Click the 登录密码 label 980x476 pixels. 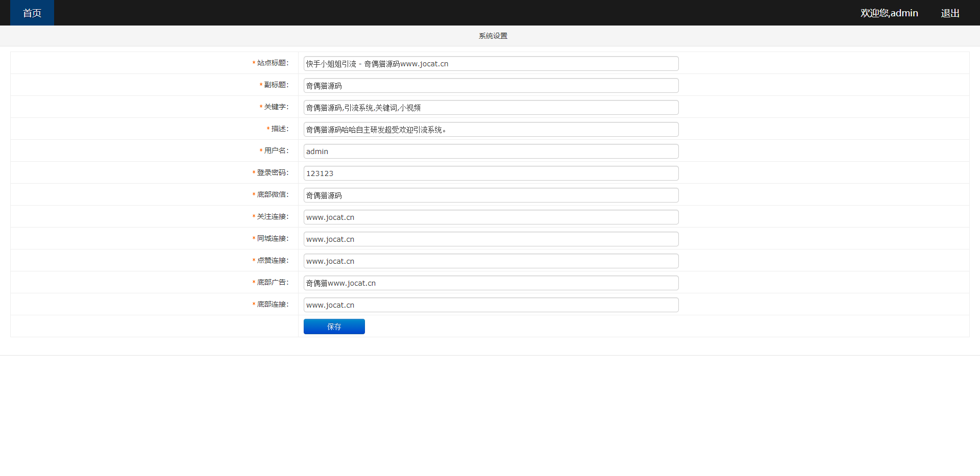[x=273, y=172]
